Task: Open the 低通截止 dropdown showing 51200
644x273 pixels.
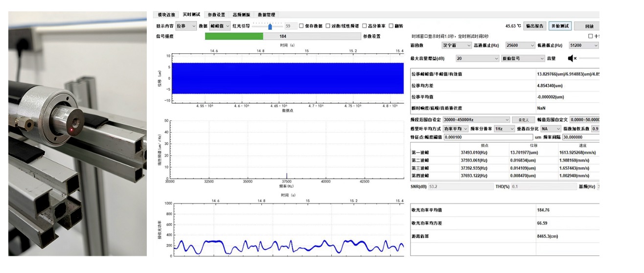Action: tap(583, 45)
